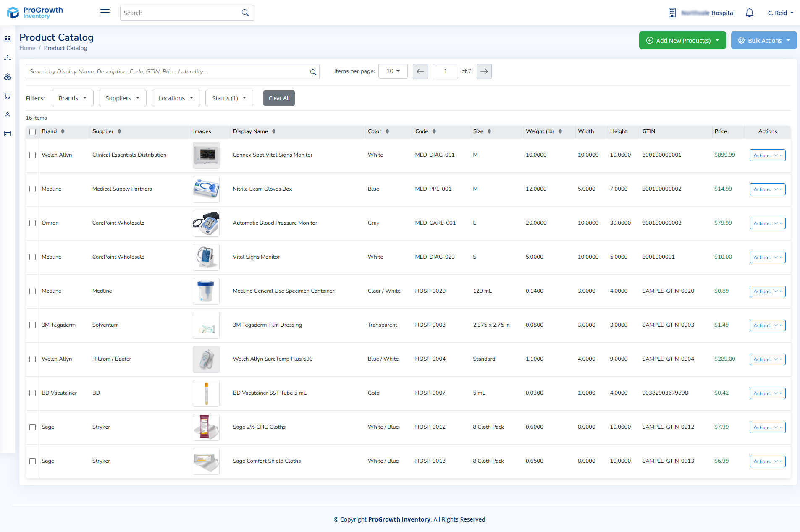Open the C. Reid user menu

tap(781, 13)
